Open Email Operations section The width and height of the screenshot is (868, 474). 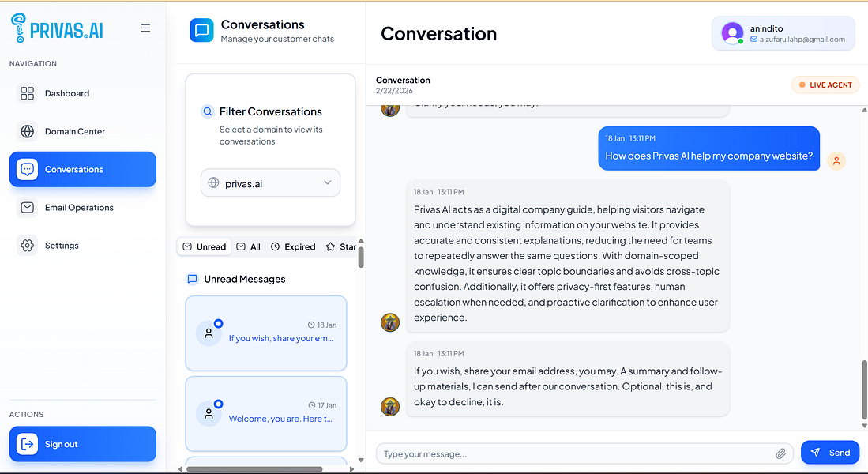click(78, 208)
